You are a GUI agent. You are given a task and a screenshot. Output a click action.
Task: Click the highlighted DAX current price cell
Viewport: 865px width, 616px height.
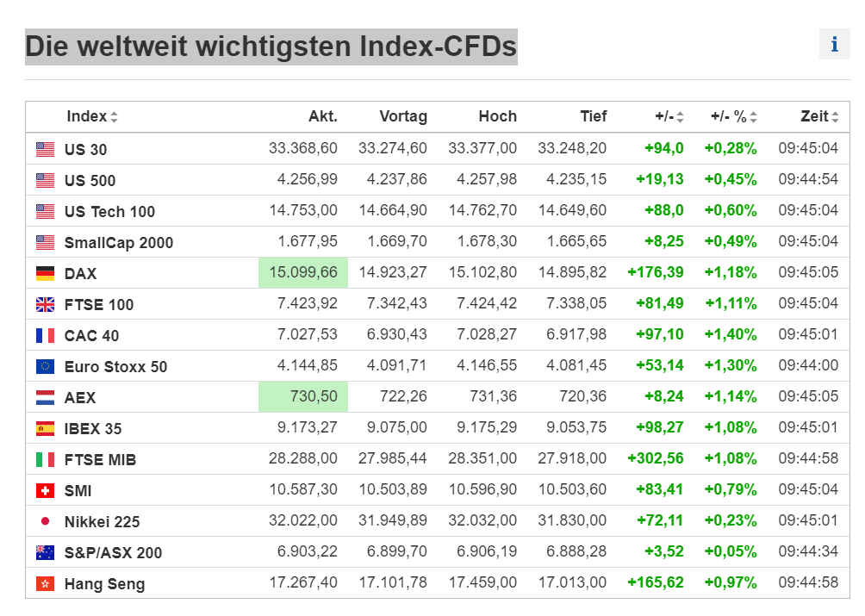point(303,272)
